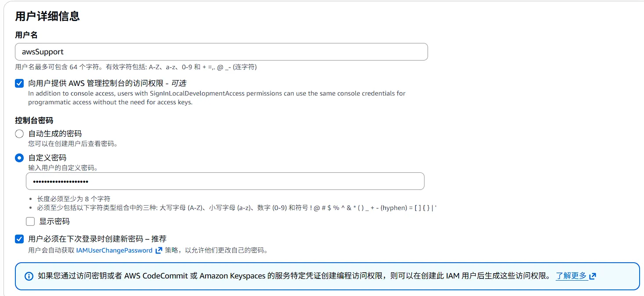Click the 显示密码 label text
Image resolution: width=644 pixels, height=296 pixels.
click(54, 221)
